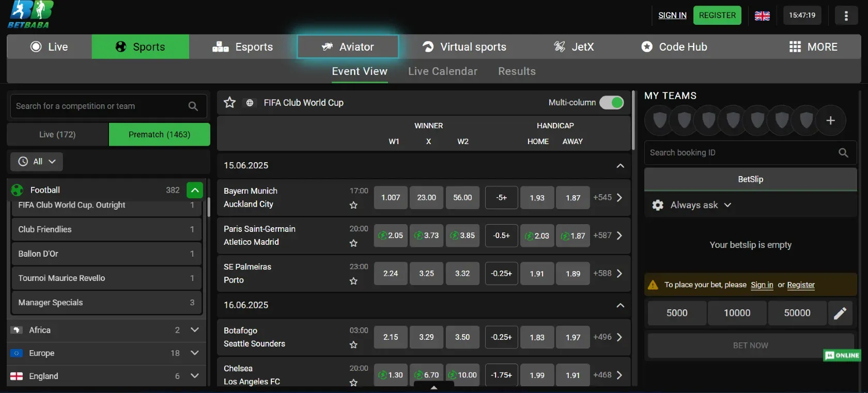Open handicap -0.25+ selector for Palmeiras match
The width and height of the screenshot is (868, 393).
tap(502, 274)
